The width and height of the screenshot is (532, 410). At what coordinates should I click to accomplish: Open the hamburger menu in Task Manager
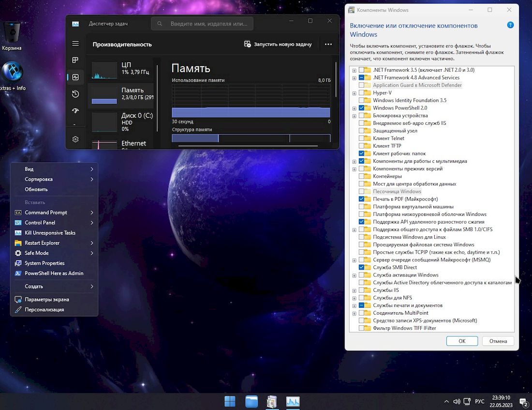tap(75, 44)
